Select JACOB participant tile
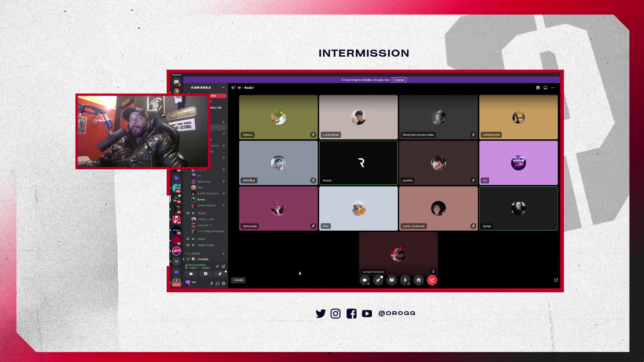The image size is (644, 362). (278, 163)
